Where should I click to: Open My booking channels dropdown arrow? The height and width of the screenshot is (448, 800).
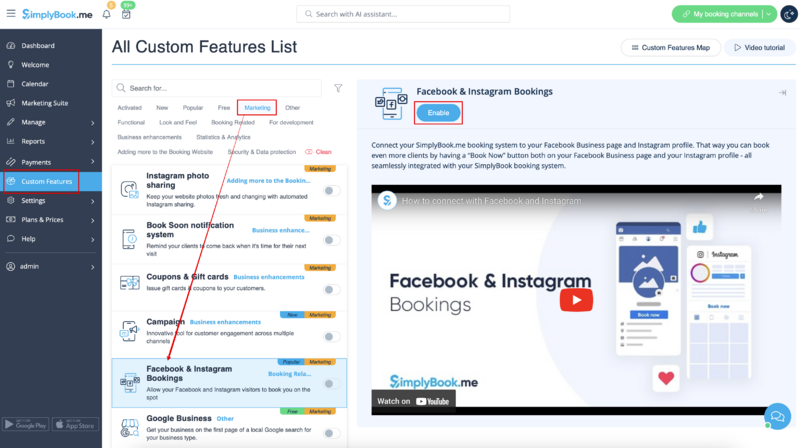pyautogui.click(x=768, y=14)
